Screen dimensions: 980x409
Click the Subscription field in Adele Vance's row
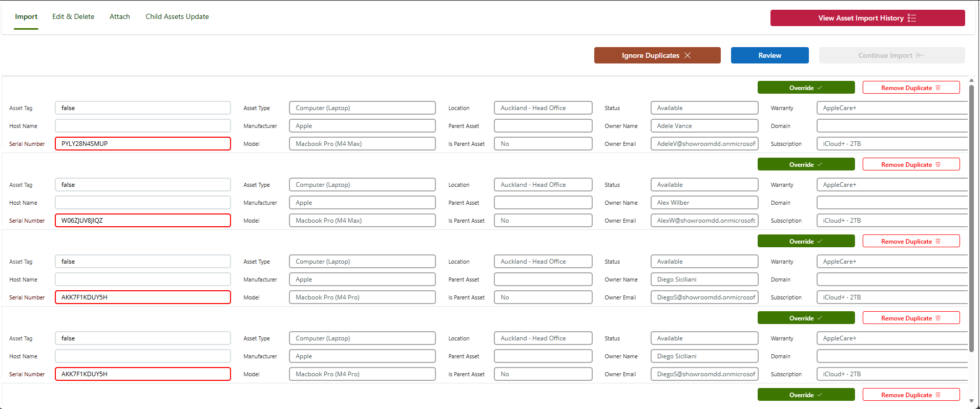(x=892, y=144)
